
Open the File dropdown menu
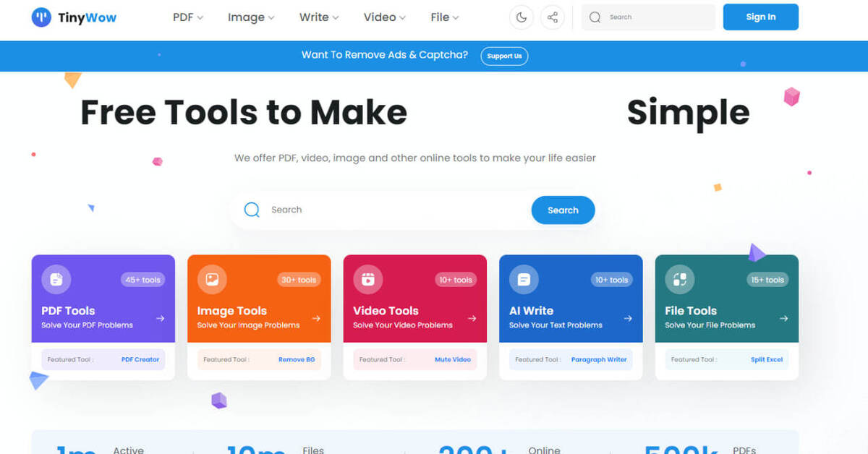click(444, 17)
